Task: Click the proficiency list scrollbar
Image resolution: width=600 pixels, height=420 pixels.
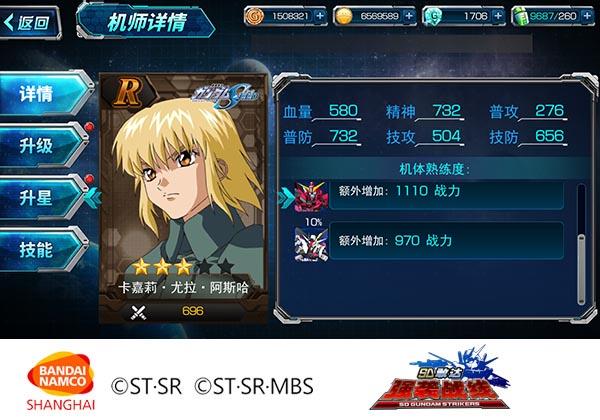Action: click(581, 244)
